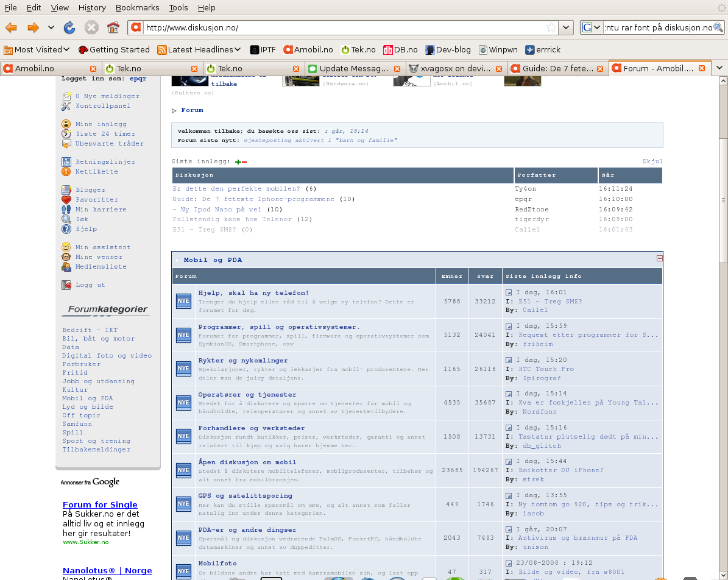Screen dimensions: 728x580
Task: Open the Bookmarks menu
Action: pyautogui.click(x=137, y=7)
